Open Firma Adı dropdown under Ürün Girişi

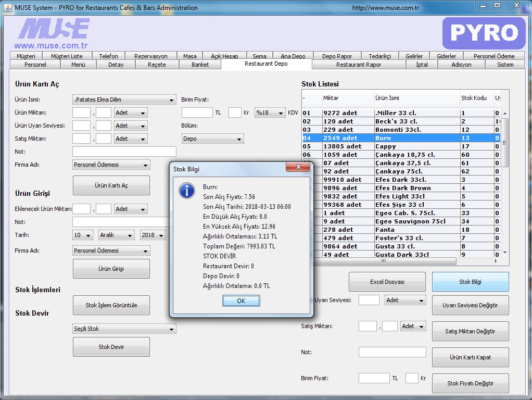point(111,251)
